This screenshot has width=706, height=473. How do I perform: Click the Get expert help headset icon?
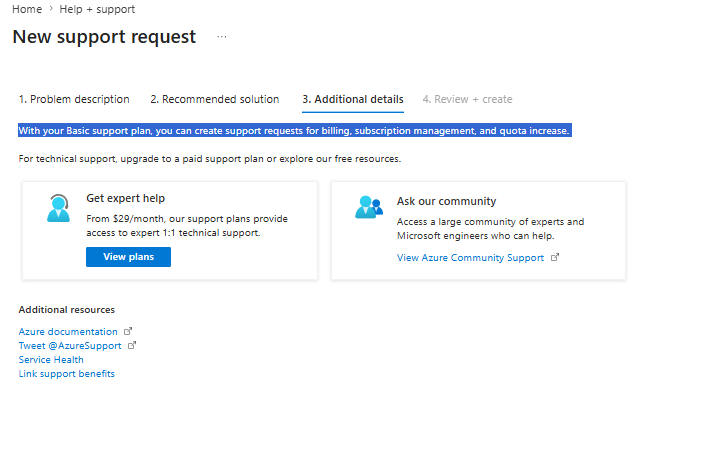coord(59,208)
